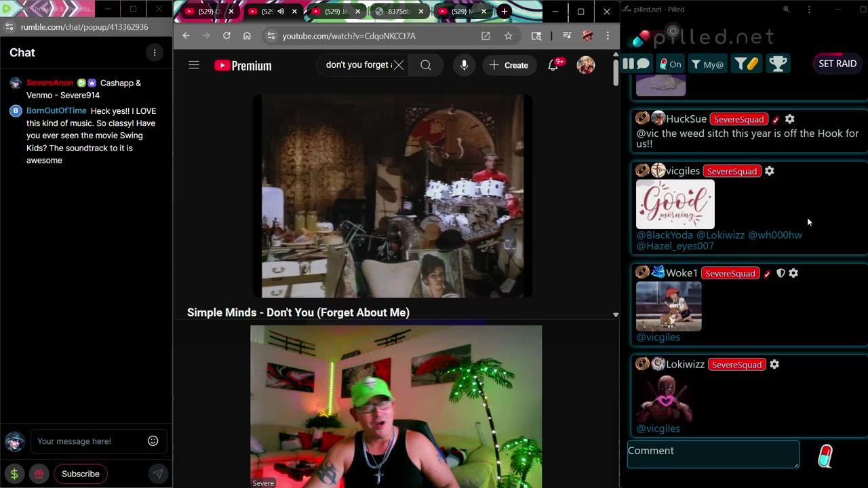Toggle pause chat in Pilled toolbar

(636, 64)
